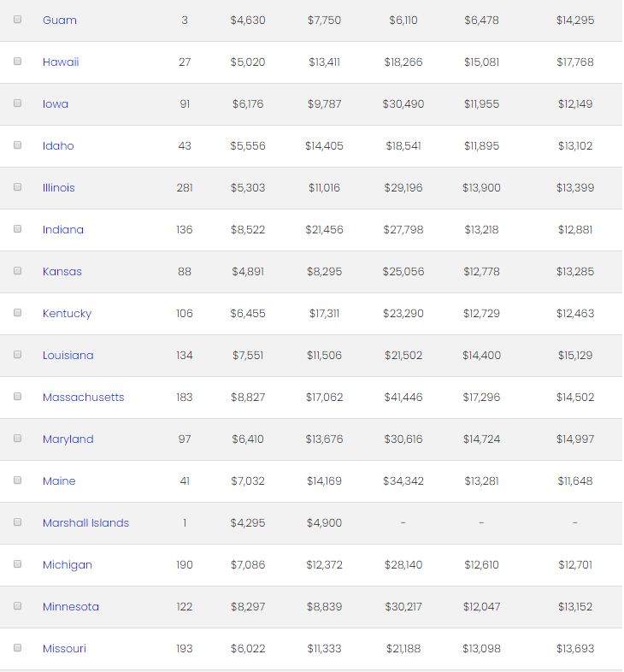
Task: Follow the Michigan link
Action: pos(68,564)
